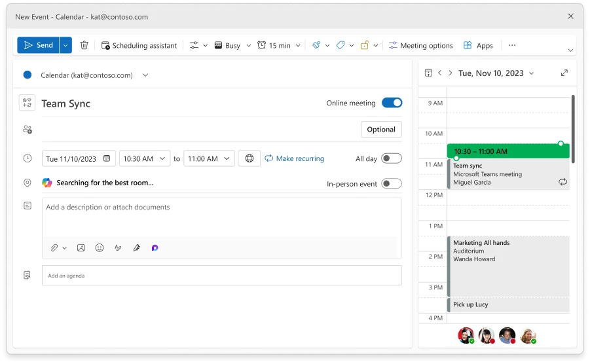This screenshot has height=364, width=590.
Task: Open the 11:00 AM end time dropdown
Action: 208,158
